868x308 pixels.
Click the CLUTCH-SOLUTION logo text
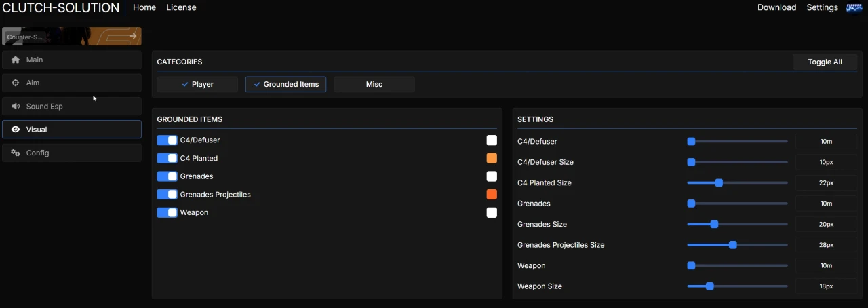61,7
